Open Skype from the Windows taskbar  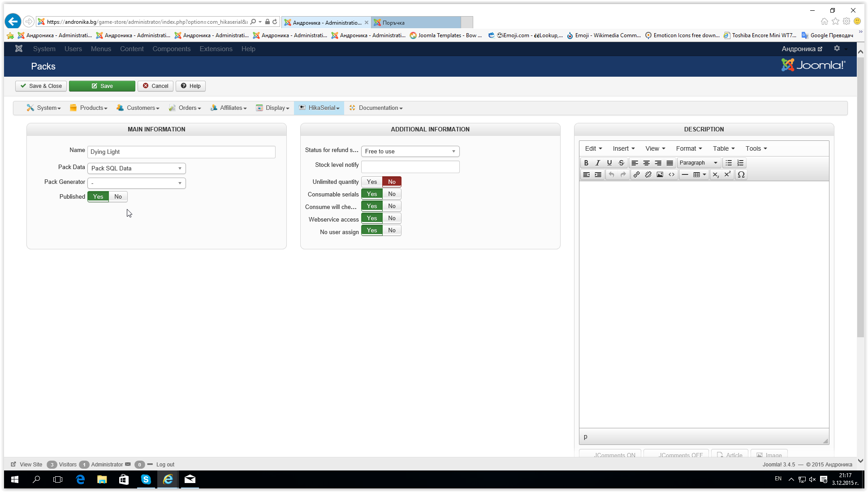click(x=146, y=479)
